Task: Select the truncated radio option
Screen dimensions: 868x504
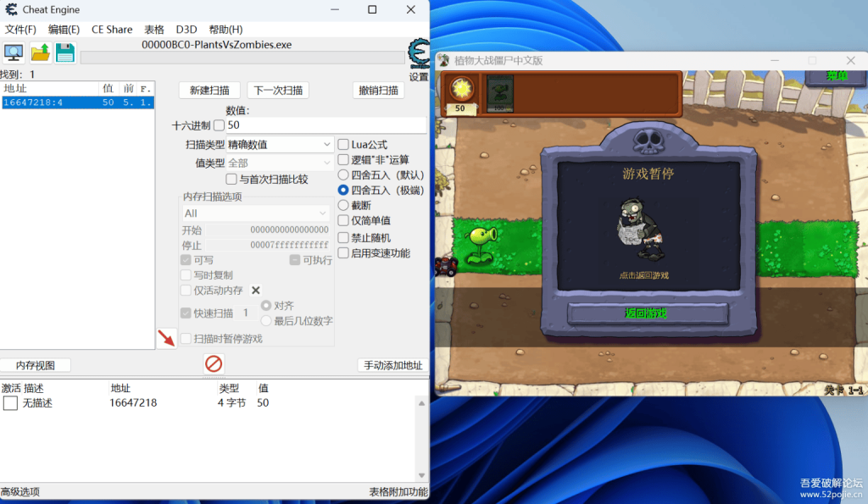Action: click(x=343, y=205)
